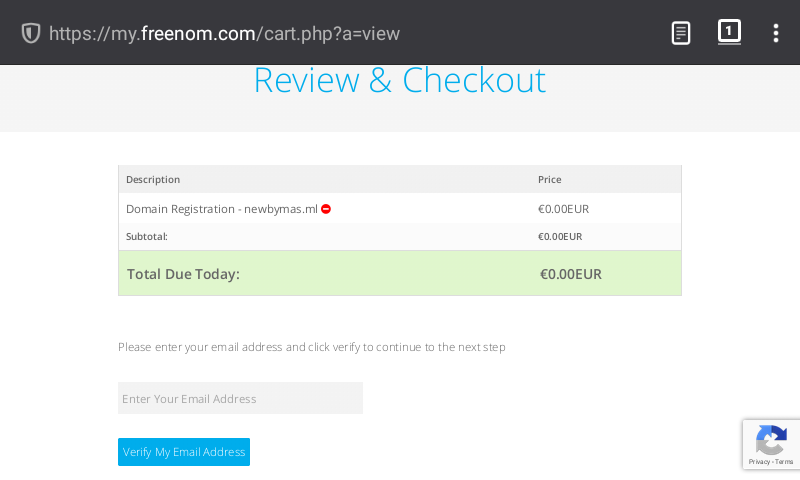Open the tab switcher showing 1 tab
The width and height of the screenshot is (800, 480).
(729, 32)
